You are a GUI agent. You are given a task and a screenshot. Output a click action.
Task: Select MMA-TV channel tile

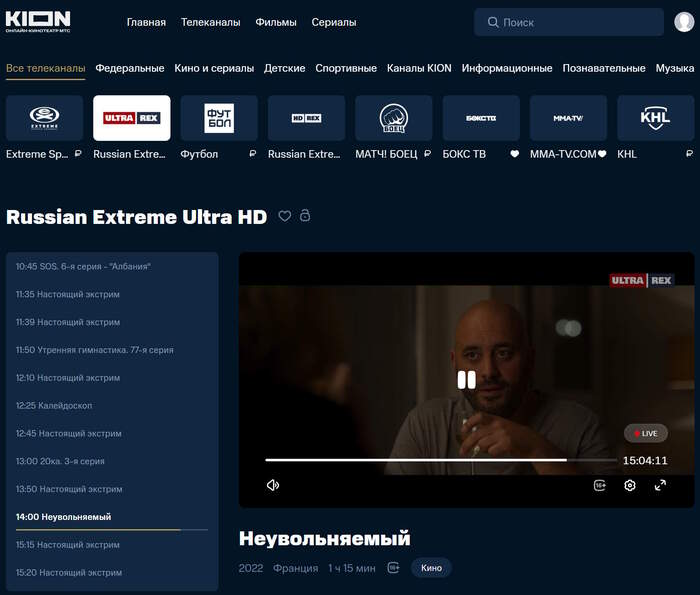click(568, 118)
